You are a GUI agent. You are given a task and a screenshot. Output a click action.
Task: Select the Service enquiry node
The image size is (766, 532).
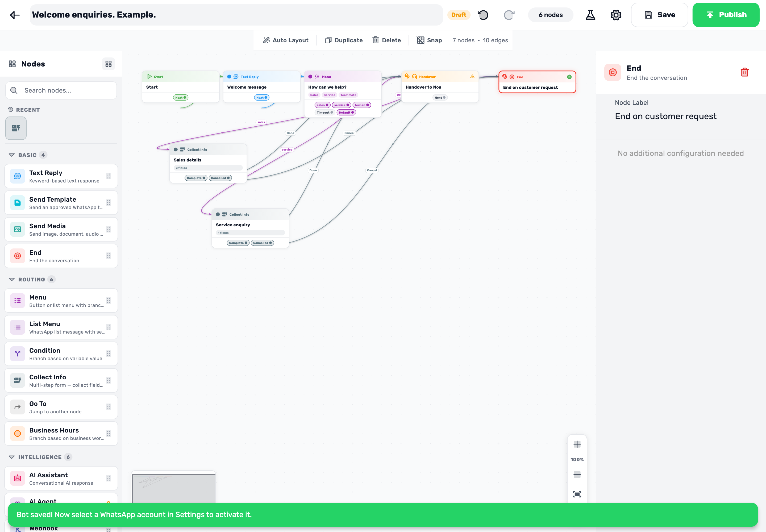pos(250,228)
